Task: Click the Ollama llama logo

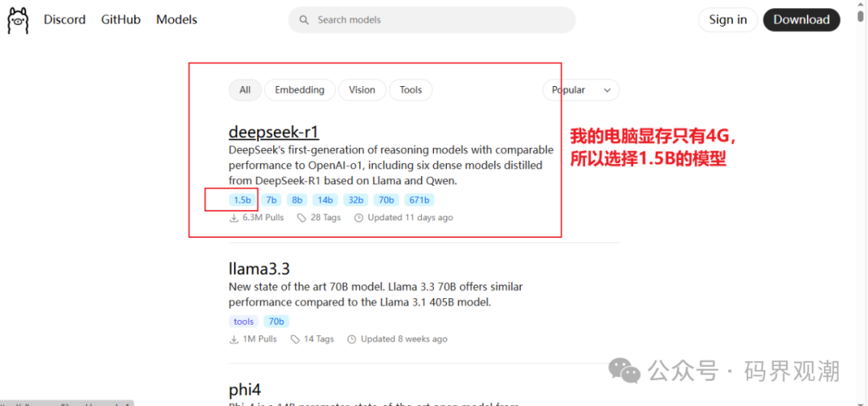Action: (x=18, y=21)
